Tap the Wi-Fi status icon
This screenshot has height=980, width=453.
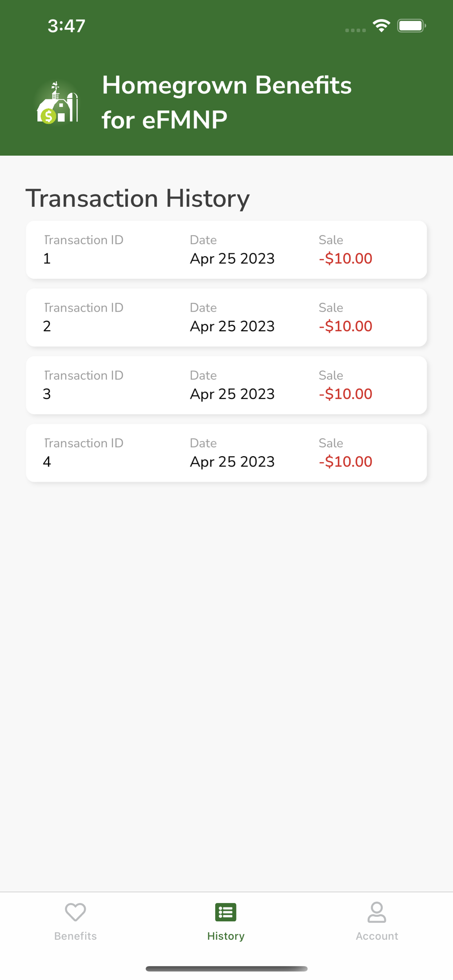[x=381, y=25]
